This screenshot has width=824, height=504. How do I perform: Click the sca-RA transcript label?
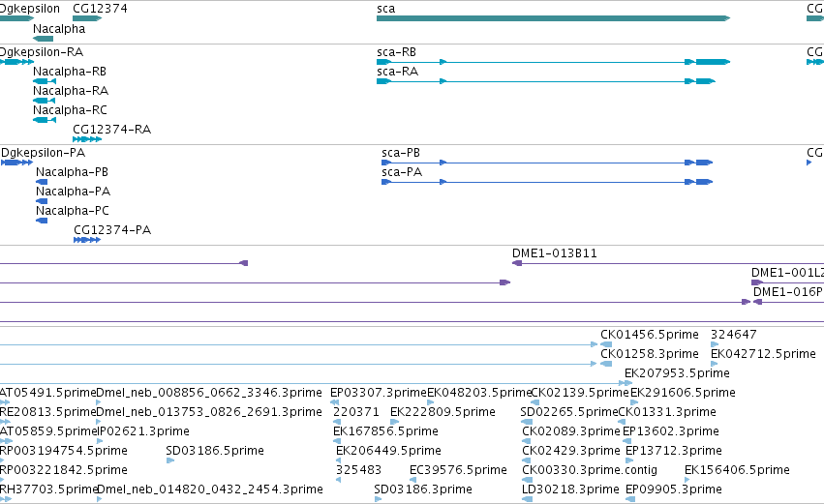tap(397, 72)
